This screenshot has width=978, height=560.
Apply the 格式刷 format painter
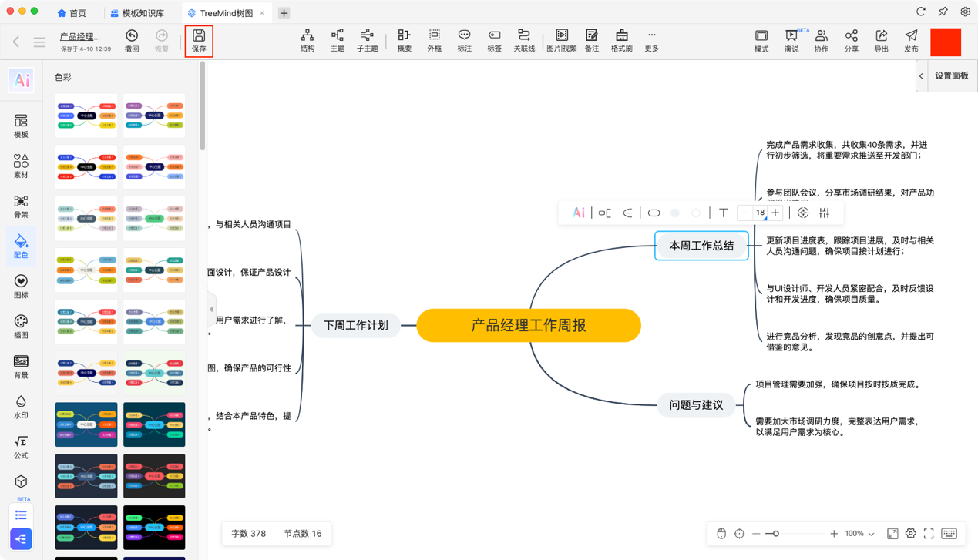[x=622, y=40]
